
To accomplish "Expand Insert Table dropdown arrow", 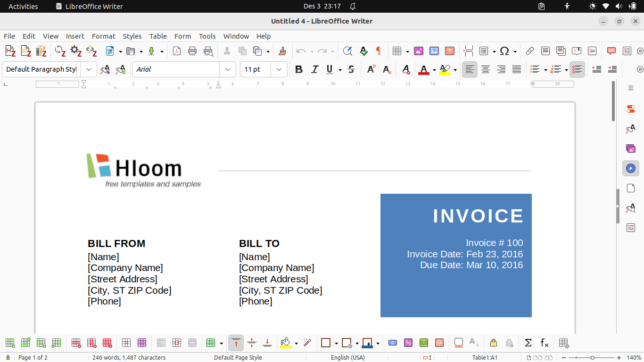I will tap(407, 51).
